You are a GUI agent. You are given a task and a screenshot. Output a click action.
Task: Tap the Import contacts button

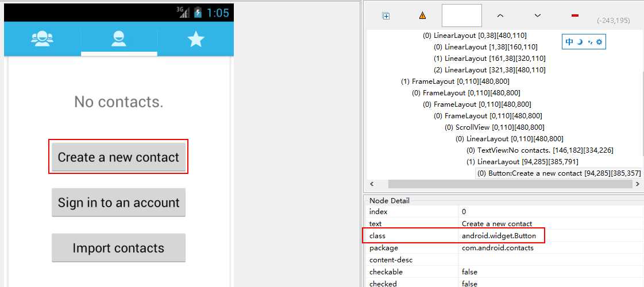coord(119,248)
